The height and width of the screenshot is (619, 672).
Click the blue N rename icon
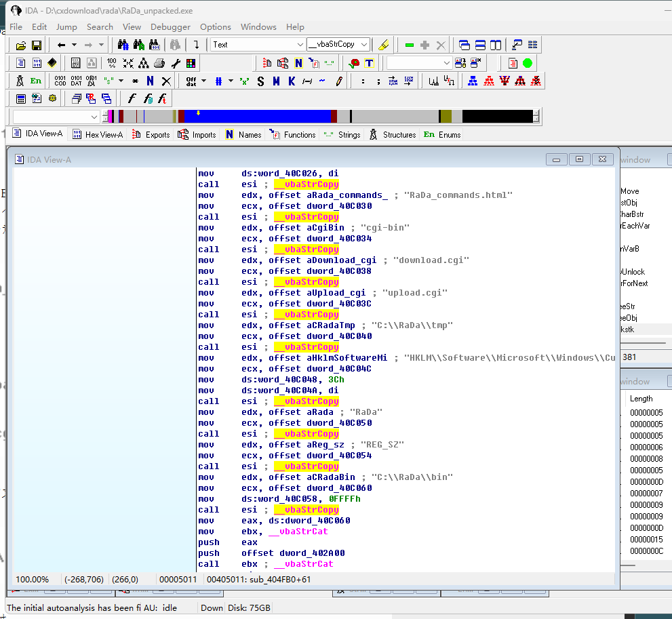click(150, 81)
